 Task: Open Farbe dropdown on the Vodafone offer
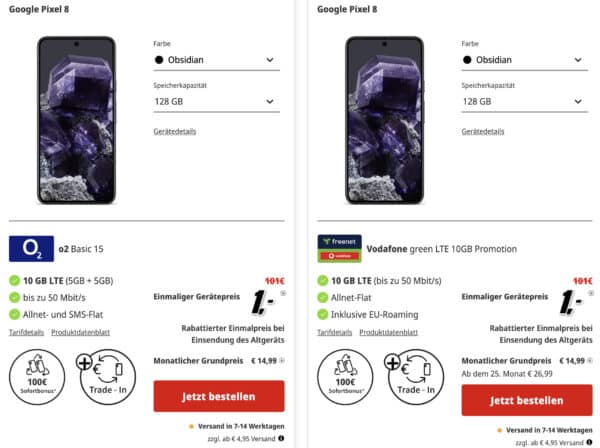click(x=525, y=60)
